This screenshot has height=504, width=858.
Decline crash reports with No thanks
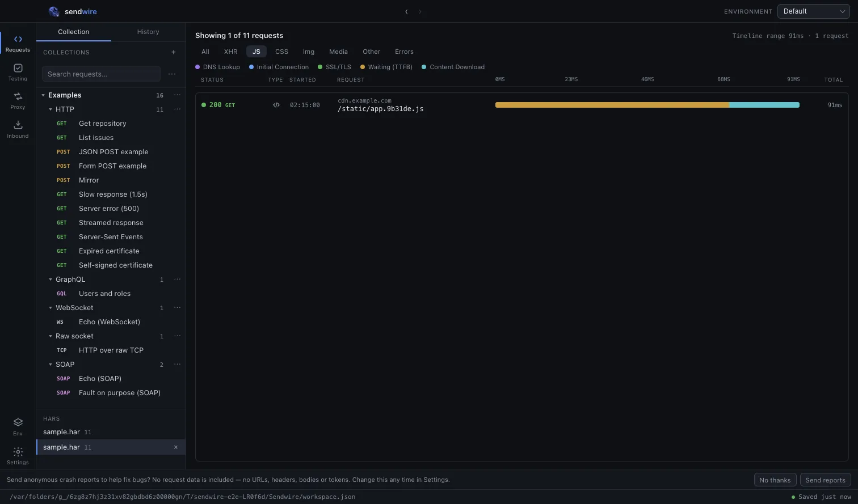775,480
